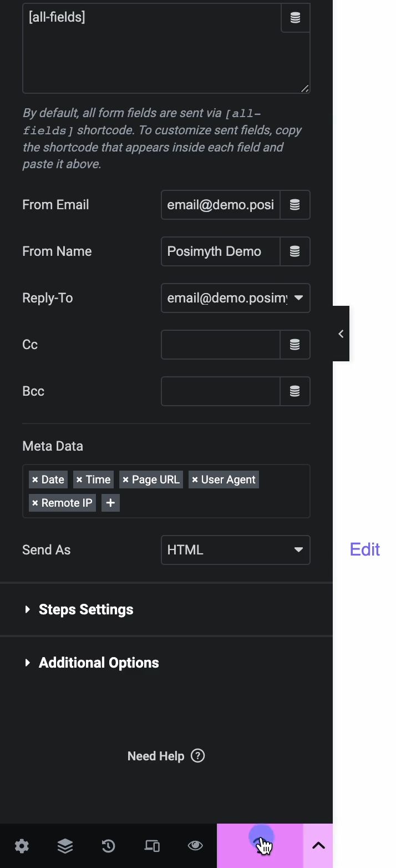Click into the From Email input field
The image size is (396, 868).
tap(220, 205)
